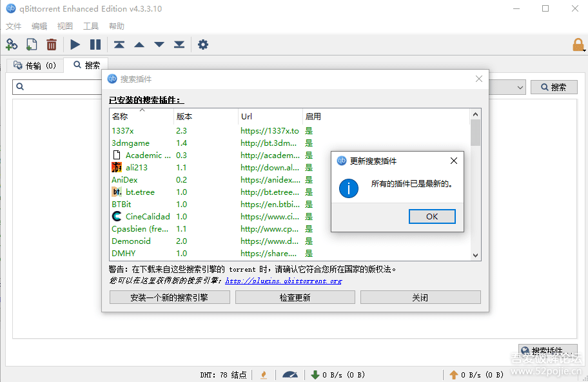Click the Demonoid version 2.0 cell
The height and width of the screenshot is (382, 588).
click(x=182, y=241)
